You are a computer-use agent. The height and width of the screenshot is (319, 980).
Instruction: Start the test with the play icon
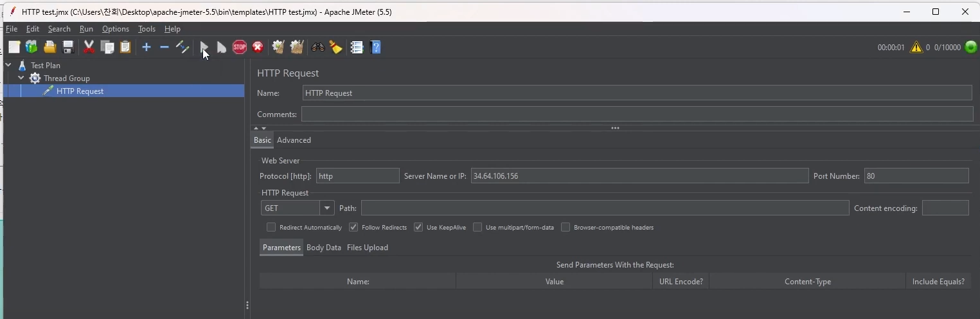point(204,47)
